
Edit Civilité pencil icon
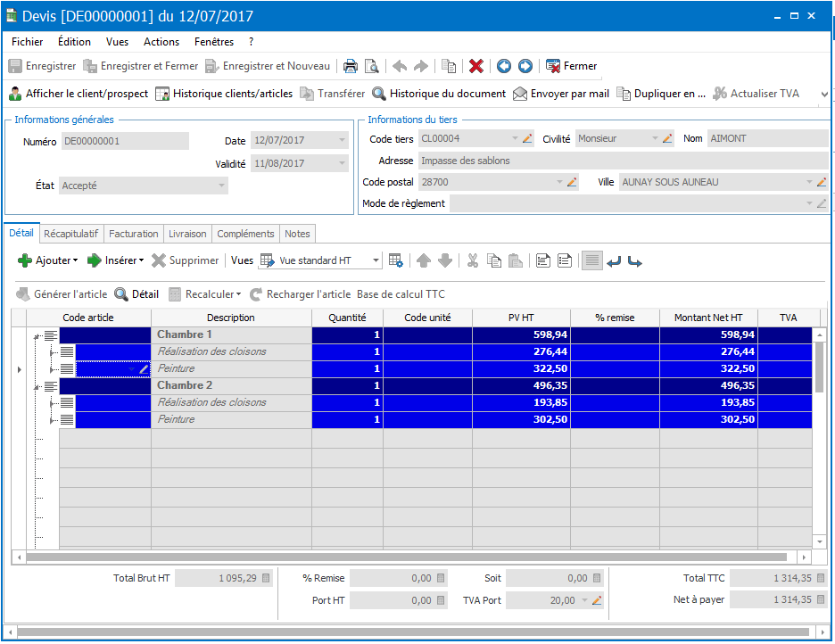(667, 138)
